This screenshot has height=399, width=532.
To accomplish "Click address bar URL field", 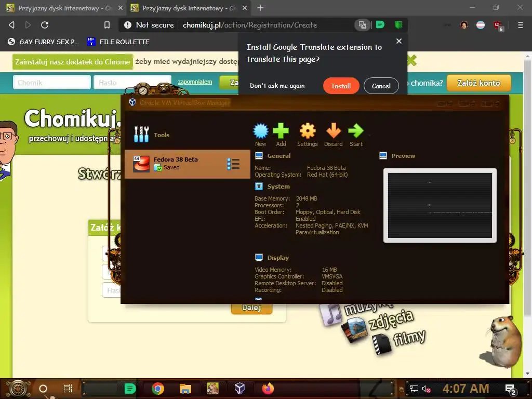I will (x=250, y=25).
